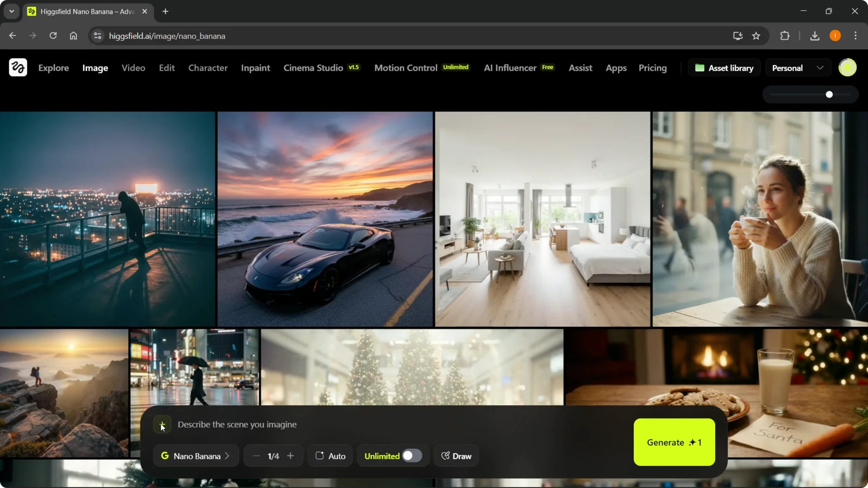The height and width of the screenshot is (488, 868).
Task: Open browser Downloads icon
Action: click(x=814, y=36)
